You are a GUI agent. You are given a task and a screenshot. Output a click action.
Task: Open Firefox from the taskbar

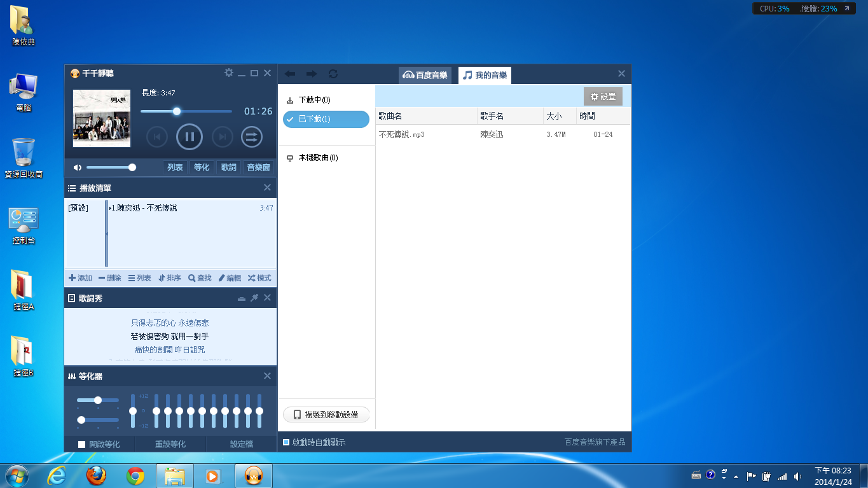(x=96, y=475)
